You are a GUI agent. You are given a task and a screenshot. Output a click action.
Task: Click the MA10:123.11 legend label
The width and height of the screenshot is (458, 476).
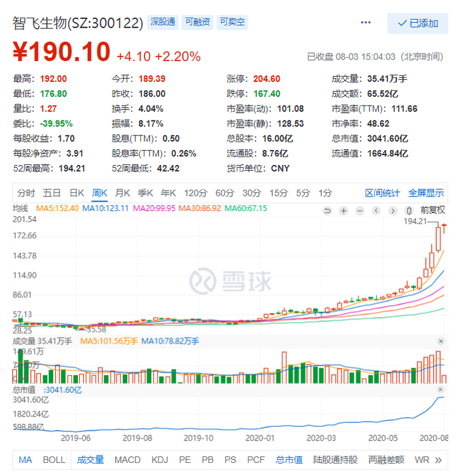(105, 208)
